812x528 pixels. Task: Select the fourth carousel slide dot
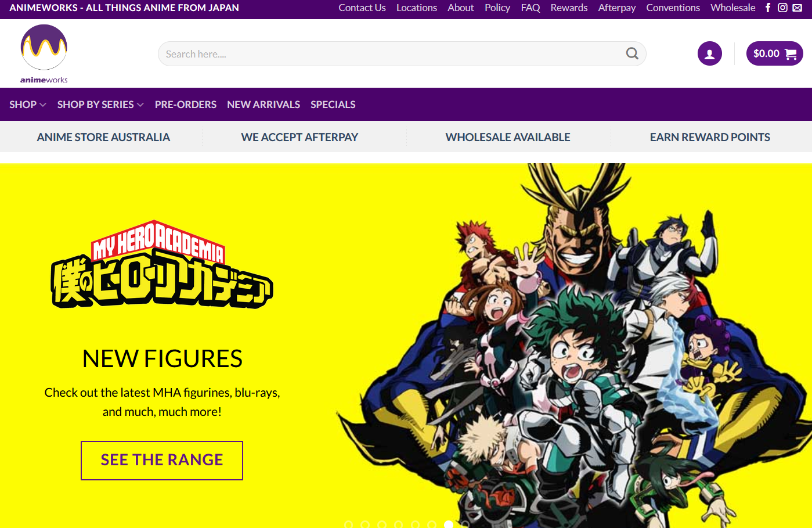[x=399, y=525]
